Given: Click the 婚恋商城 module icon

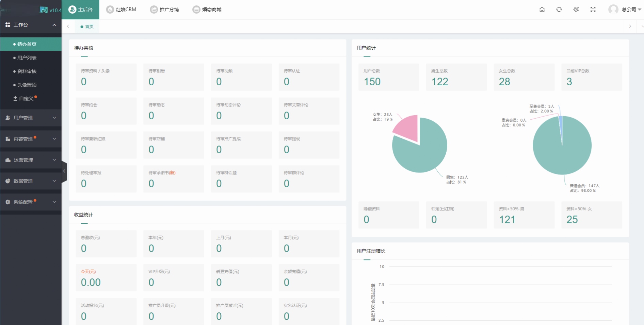Looking at the screenshot, I should tap(196, 10).
